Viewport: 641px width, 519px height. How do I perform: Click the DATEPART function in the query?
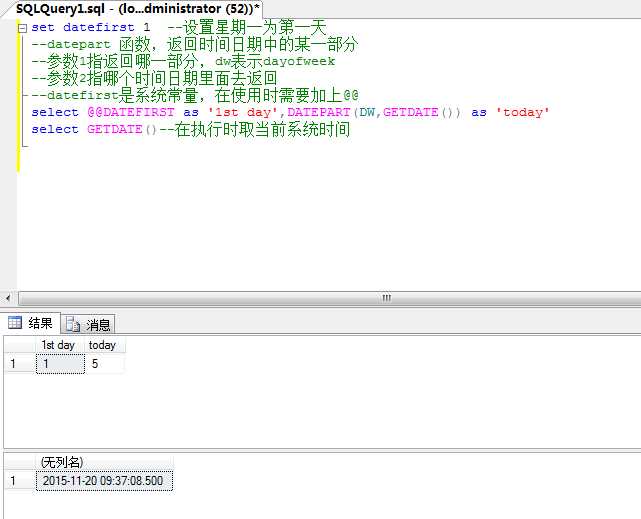(319, 112)
